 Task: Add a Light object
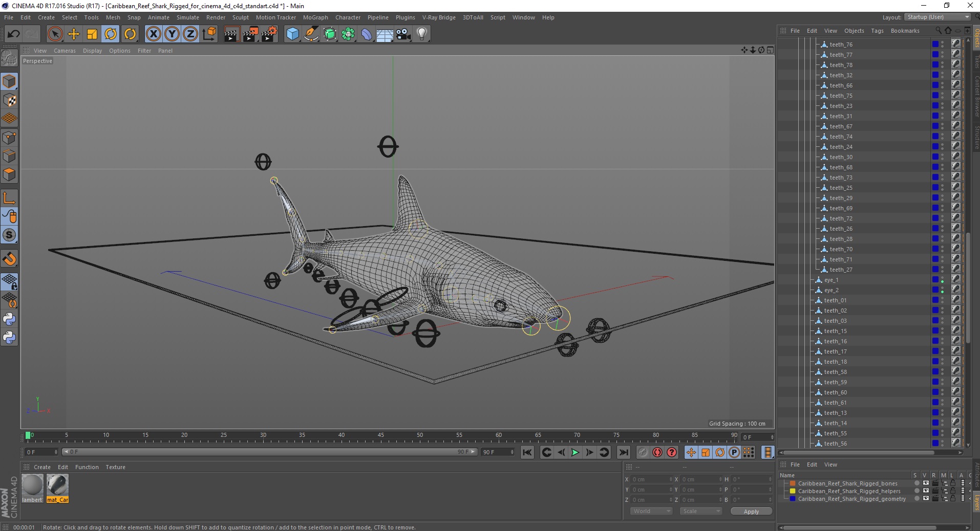pyautogui.click(x=422, y=34)
